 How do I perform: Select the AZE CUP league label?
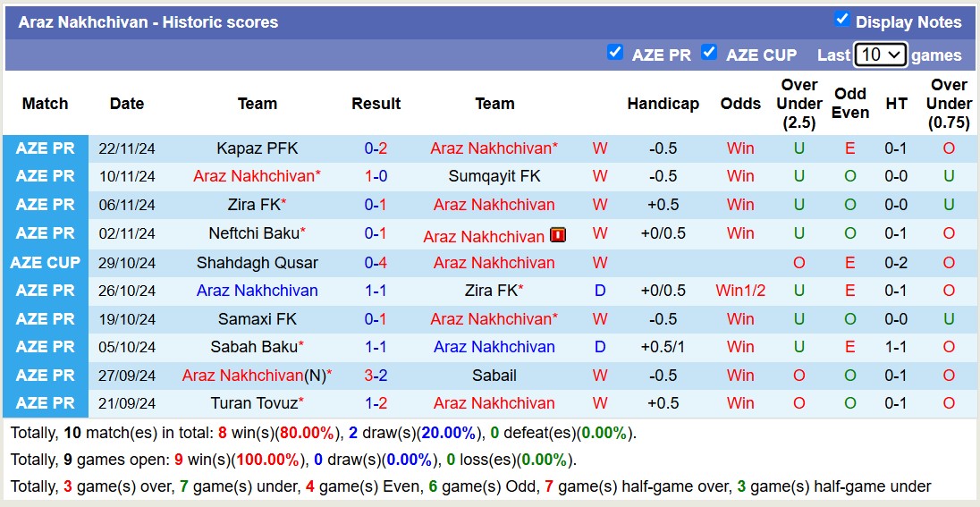pyautogui.click(x=45, y=263)
